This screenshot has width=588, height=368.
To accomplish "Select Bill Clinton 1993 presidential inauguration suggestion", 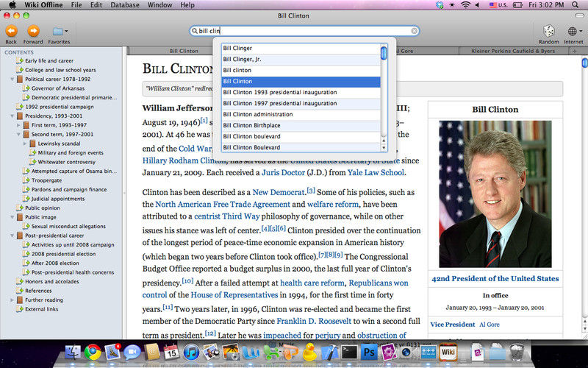I will (301, 93).
